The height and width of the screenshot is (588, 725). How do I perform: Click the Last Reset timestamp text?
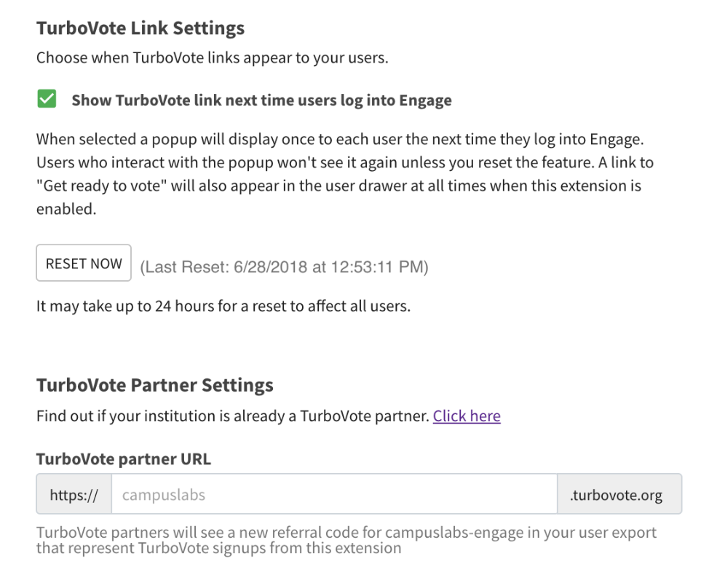[x=284, y=267]
